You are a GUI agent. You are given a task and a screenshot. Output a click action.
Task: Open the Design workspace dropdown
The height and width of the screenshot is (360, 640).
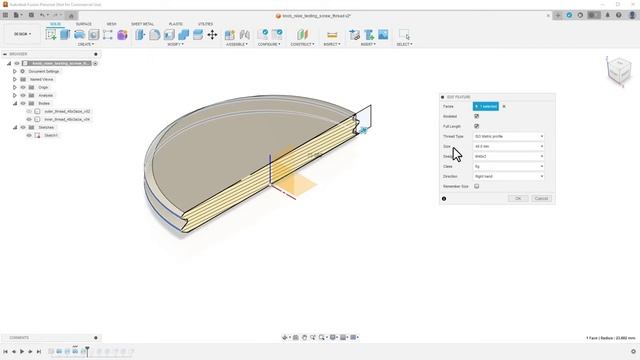coord(22,34)
